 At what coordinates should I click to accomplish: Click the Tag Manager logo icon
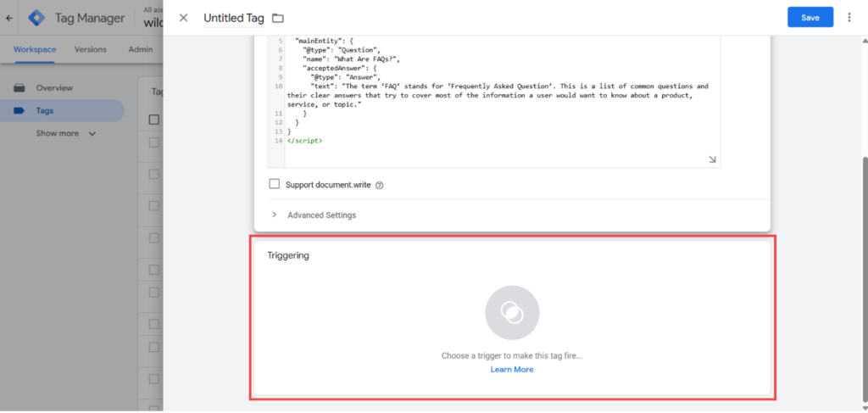[37, 18]
